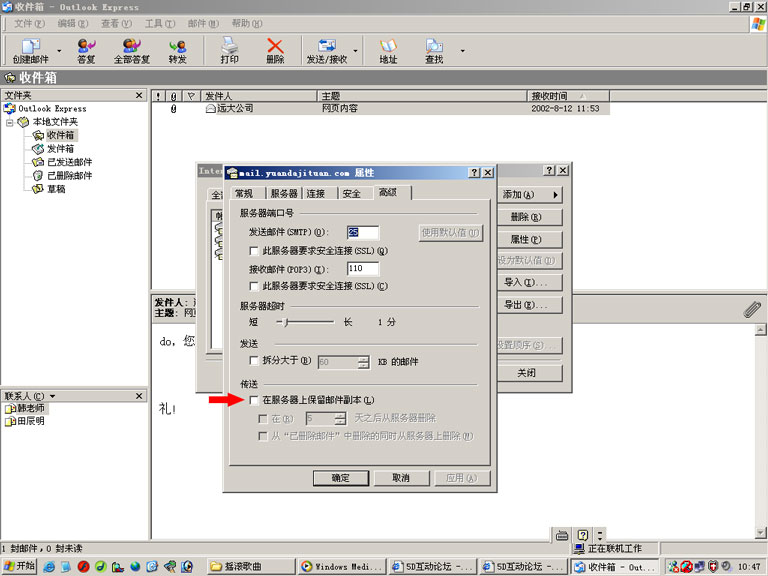
Task: Toggle break apart messages larger than (拆分大于)
Action: tap(254, 360)
